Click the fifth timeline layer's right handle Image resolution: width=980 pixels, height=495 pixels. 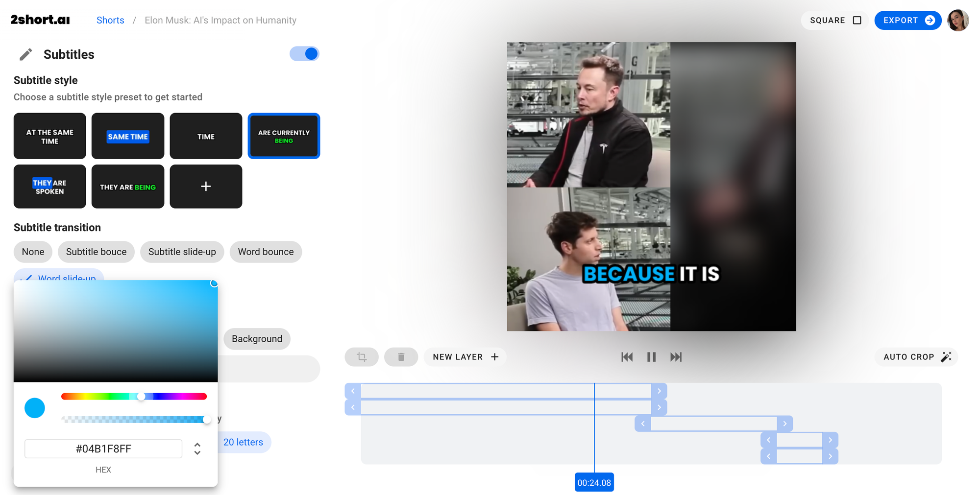830,456
